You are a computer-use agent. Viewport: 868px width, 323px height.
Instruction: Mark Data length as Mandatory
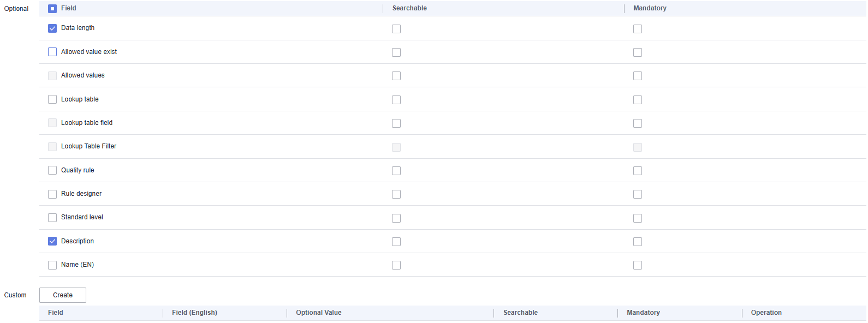[x=638, y=29]
